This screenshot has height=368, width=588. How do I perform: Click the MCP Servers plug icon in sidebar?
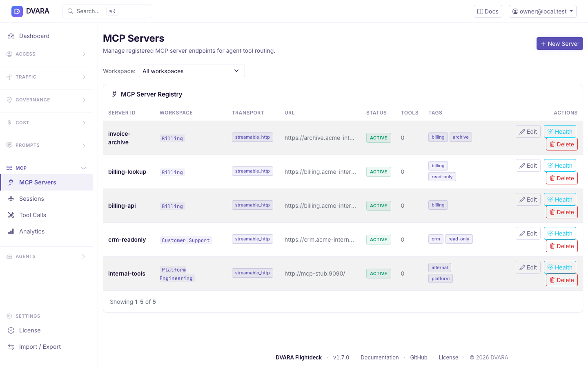pyautogui.click(x=11, y=182)
